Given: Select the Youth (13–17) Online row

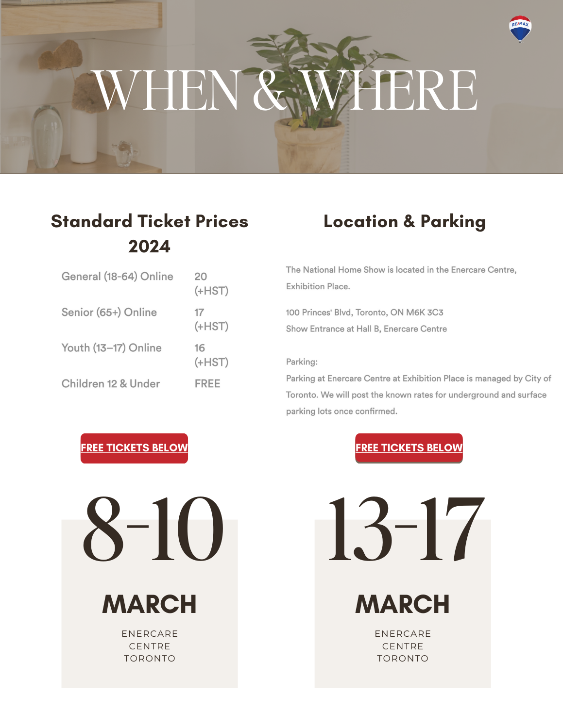Looking at the screenshot, I should [x=145, y=355].
